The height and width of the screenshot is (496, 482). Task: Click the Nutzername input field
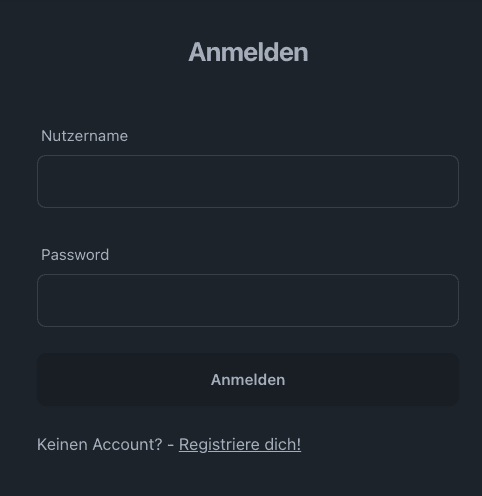pos(248,181)
